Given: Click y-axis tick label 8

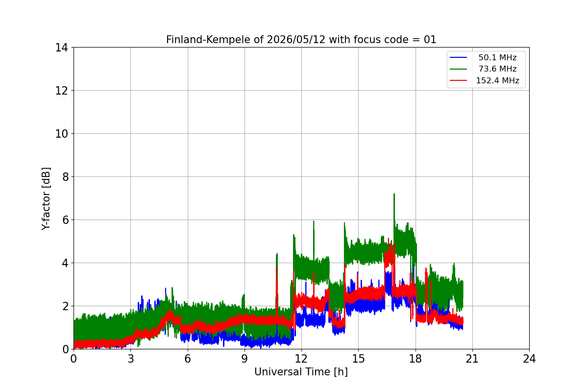Looking at the screenshot, I should pos(65,176).
